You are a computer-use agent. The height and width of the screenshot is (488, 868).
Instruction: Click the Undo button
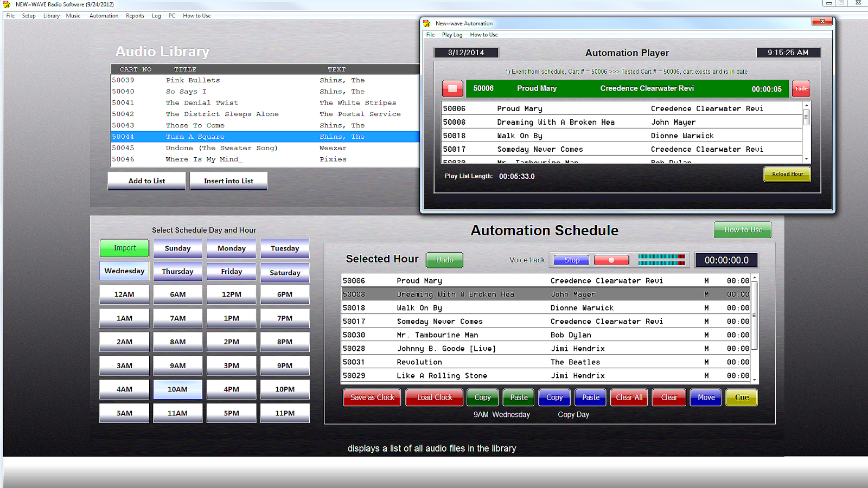coord(444,260)
